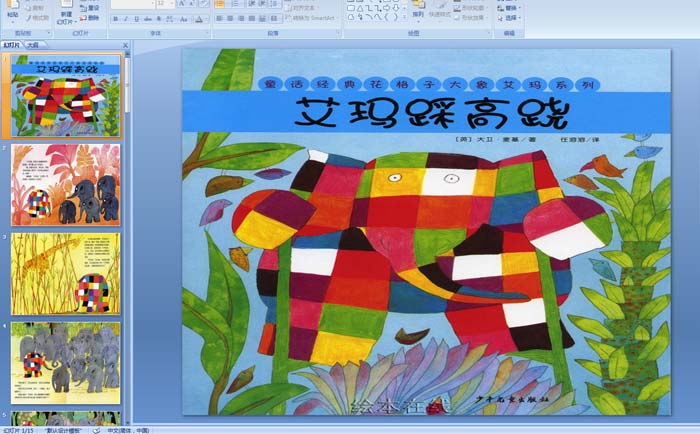Open Shape Outline (形状轮廓) dropdown
Image resolution: width=700 pixels, height=434 pixels.
(x=472, y=8)
